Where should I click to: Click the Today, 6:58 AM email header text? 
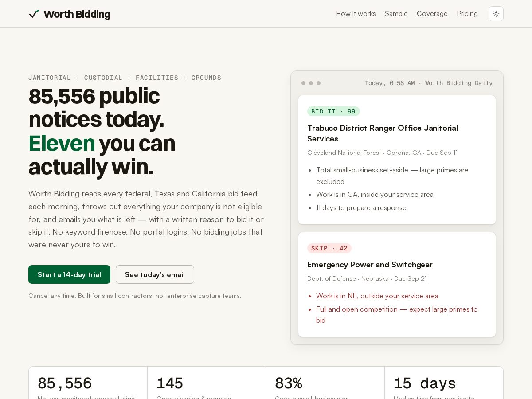(x=429, y=83)
